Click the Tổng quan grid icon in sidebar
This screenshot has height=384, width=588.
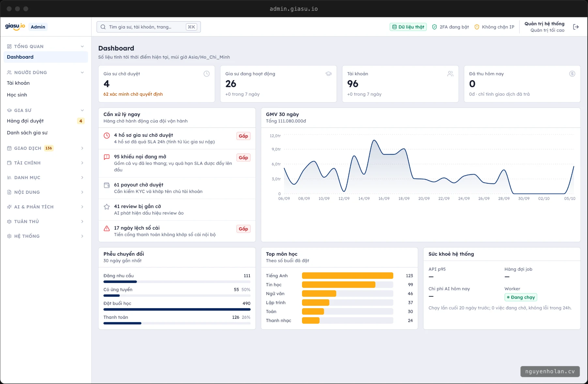tap(9, 46)
